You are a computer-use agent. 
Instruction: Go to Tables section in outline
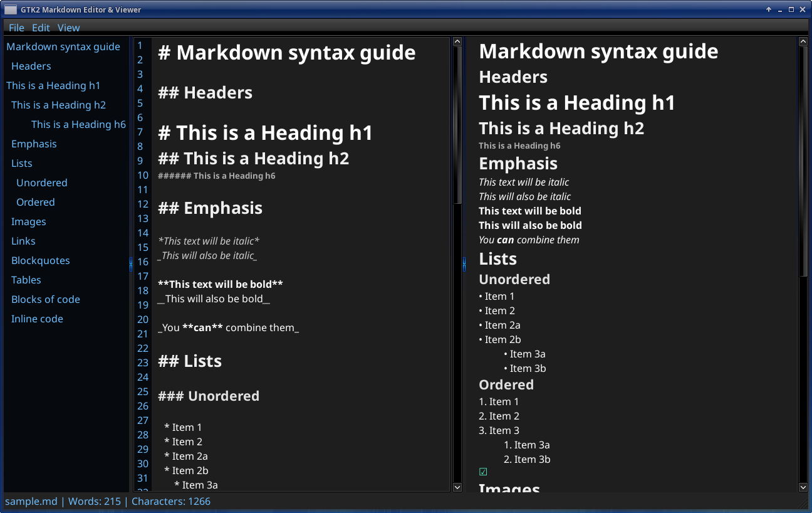[x=26, y=280]
